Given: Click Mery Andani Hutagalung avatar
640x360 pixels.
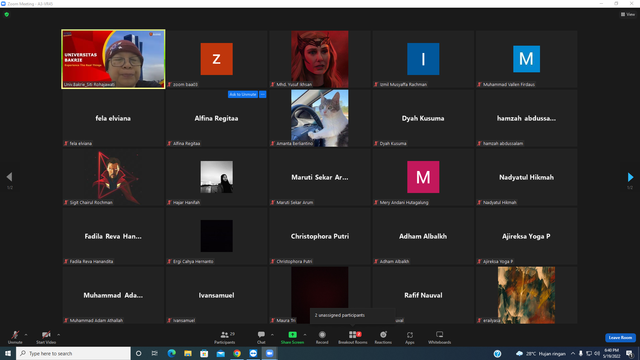Looking at the screenshot, I should [423, 177].
